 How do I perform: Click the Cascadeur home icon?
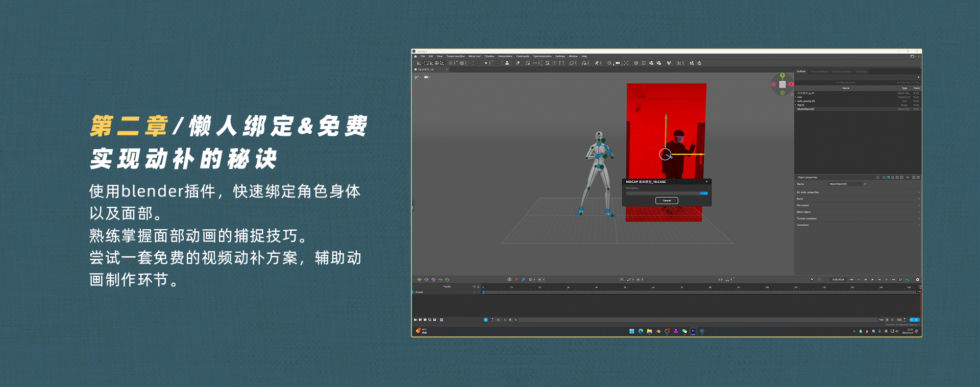click(x=415, y=56)
